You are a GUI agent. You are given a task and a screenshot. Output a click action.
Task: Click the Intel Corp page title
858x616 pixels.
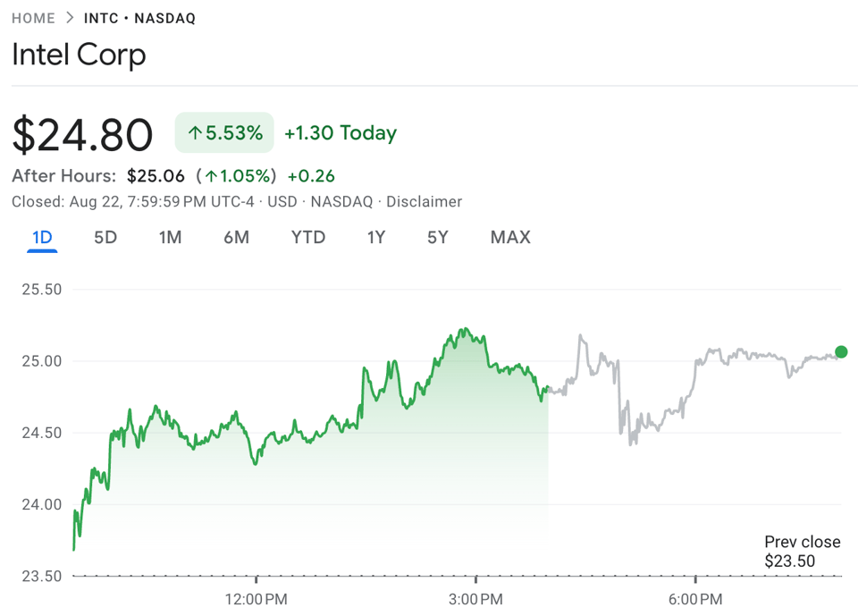pos(78,55)
